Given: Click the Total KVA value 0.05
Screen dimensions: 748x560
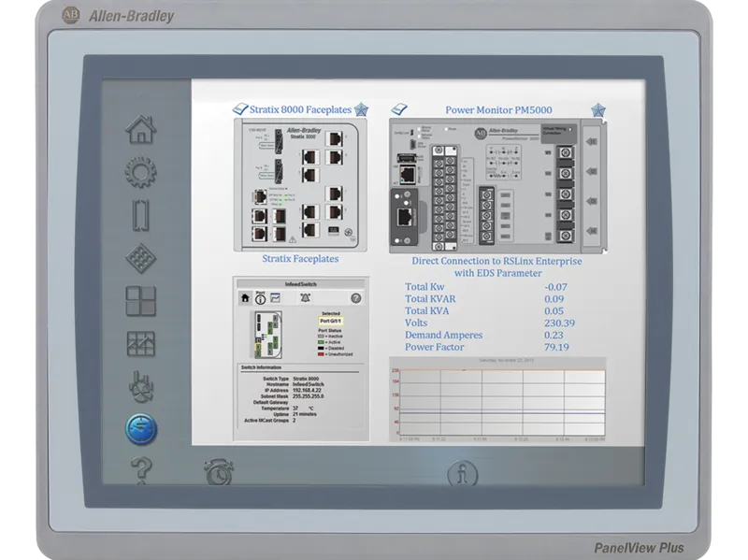Looking at the screenshot, I should pyautogui.click(x=554, y=311).
